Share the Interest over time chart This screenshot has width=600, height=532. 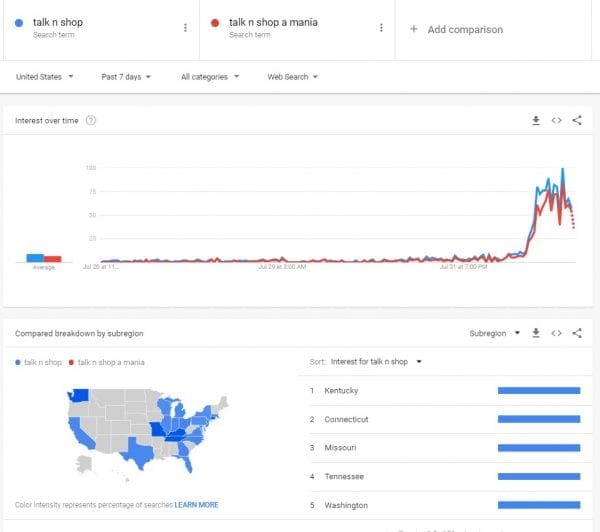[x=577, y=121]
